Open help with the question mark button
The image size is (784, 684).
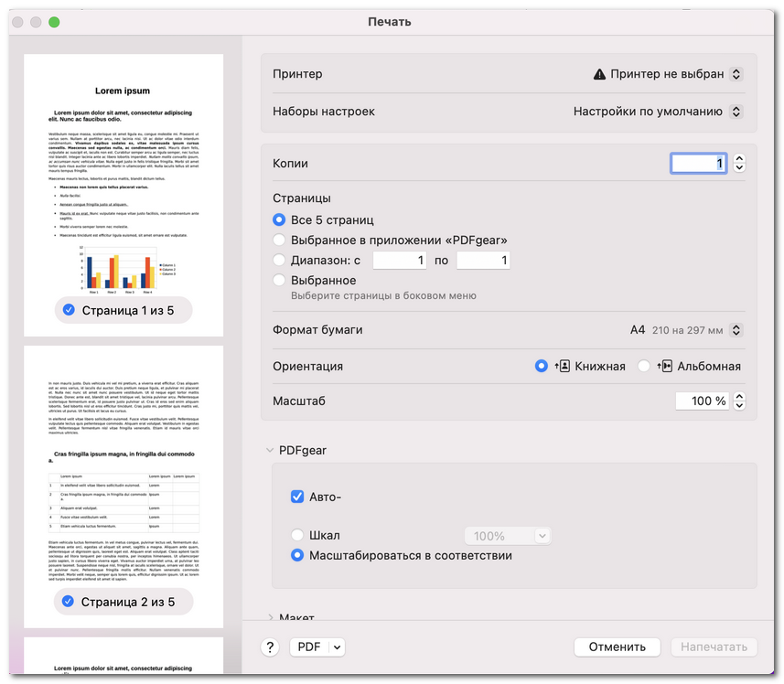270,647
